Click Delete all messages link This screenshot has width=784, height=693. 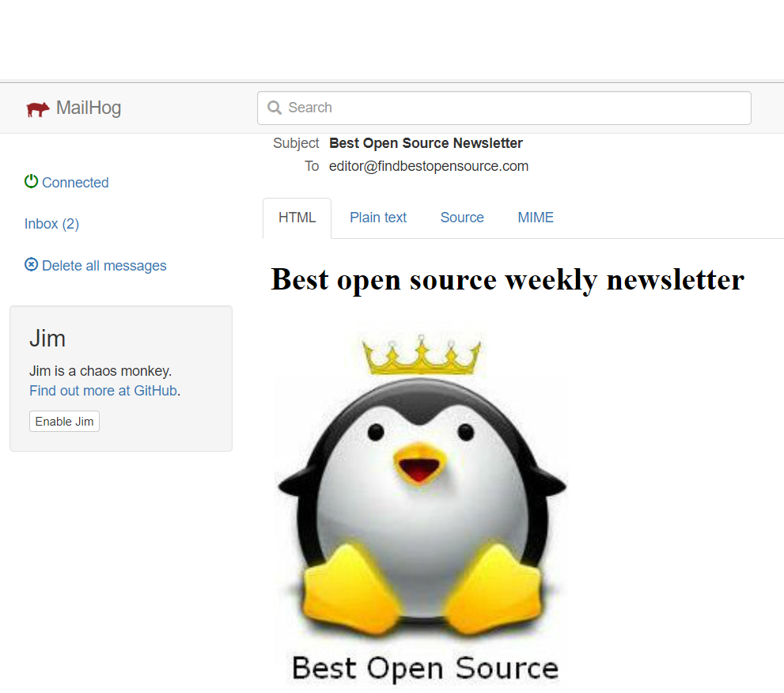[104, 266]
